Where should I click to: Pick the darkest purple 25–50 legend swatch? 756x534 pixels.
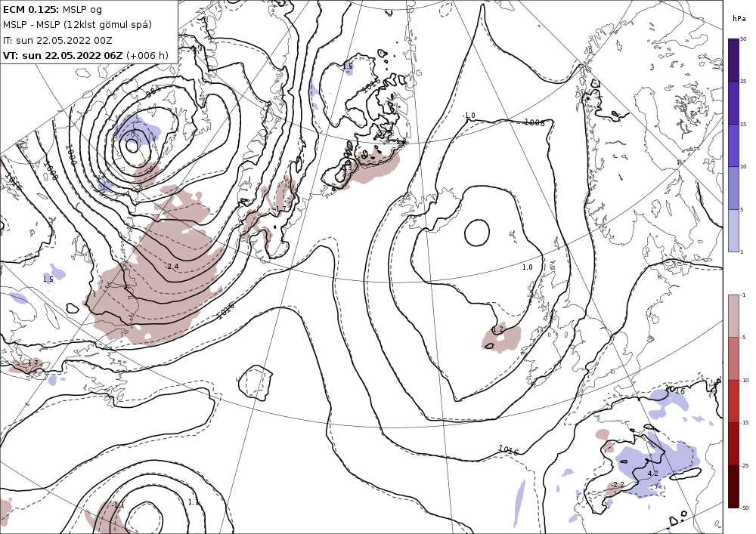733,60
